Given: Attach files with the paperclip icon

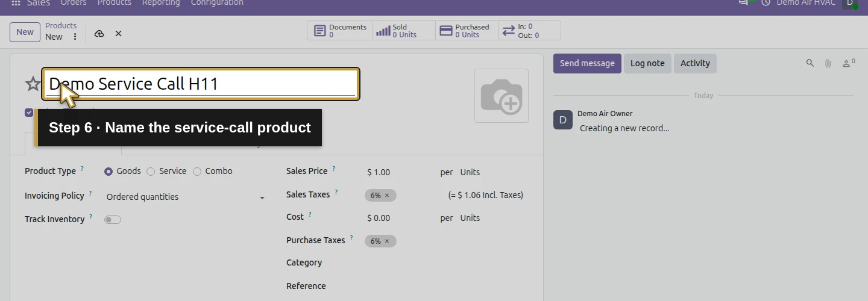Looking at the screenshot, I should pos(828,63).
